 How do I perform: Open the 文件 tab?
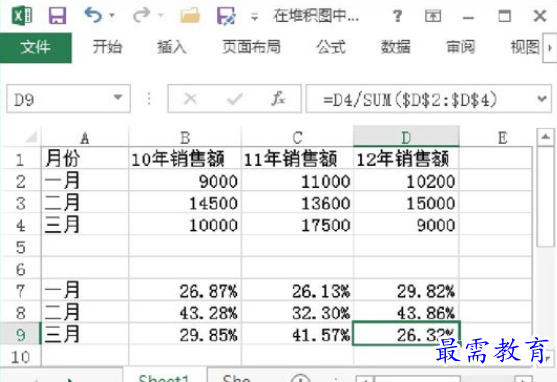click(x=36, y=47)
